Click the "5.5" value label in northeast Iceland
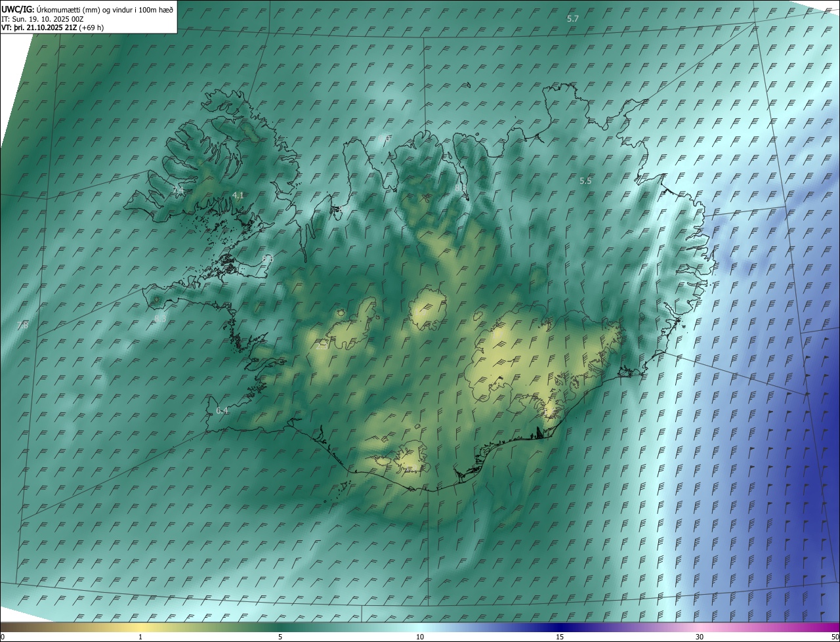The height and width of the screenshot is (642, 840). tap(586, 180)
